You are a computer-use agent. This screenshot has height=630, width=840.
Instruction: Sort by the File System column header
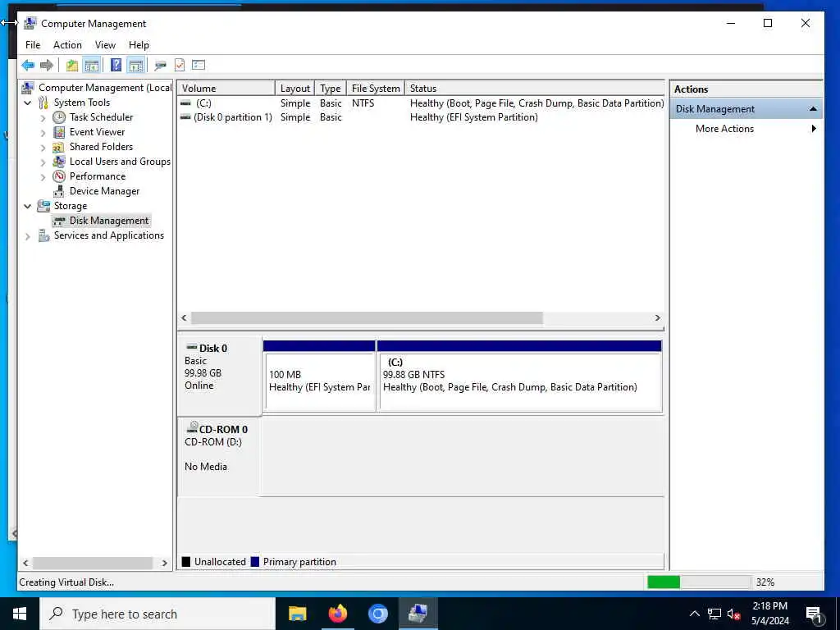[x=376, y=89]
